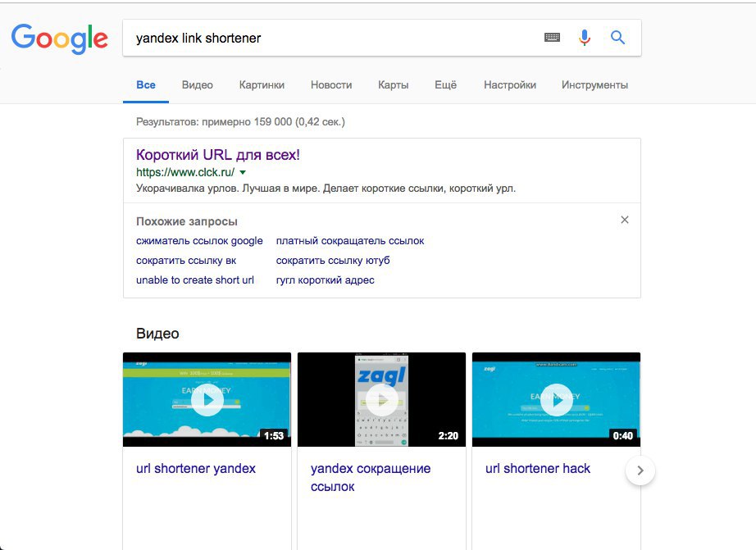Open related query гугл короткий адрес
756x550 pixels.
pos(325,280)
